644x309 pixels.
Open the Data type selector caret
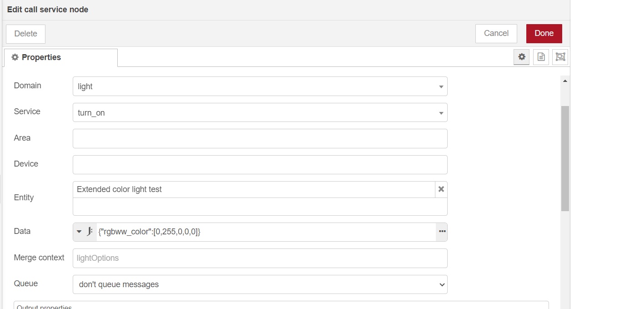click(x=79, y=232)
